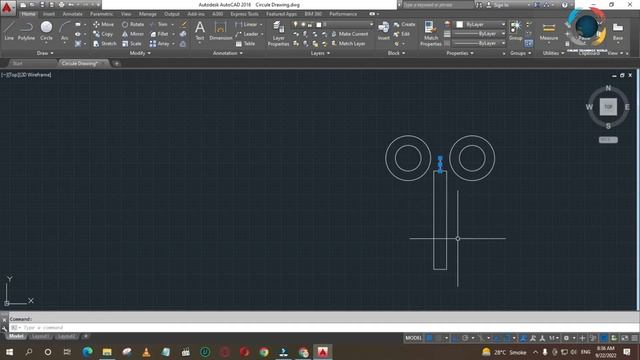Insert a Table annotation
640x360 pixels.
245,44
